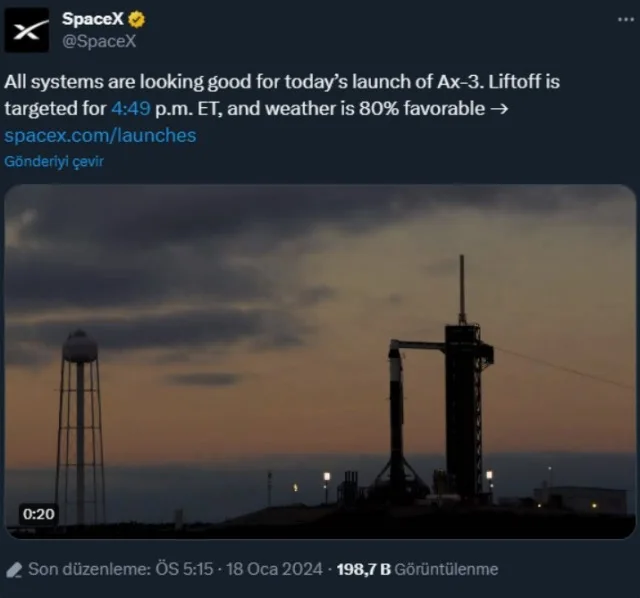
Task: Click the Görüntülenme label
Action: [447, 569]
